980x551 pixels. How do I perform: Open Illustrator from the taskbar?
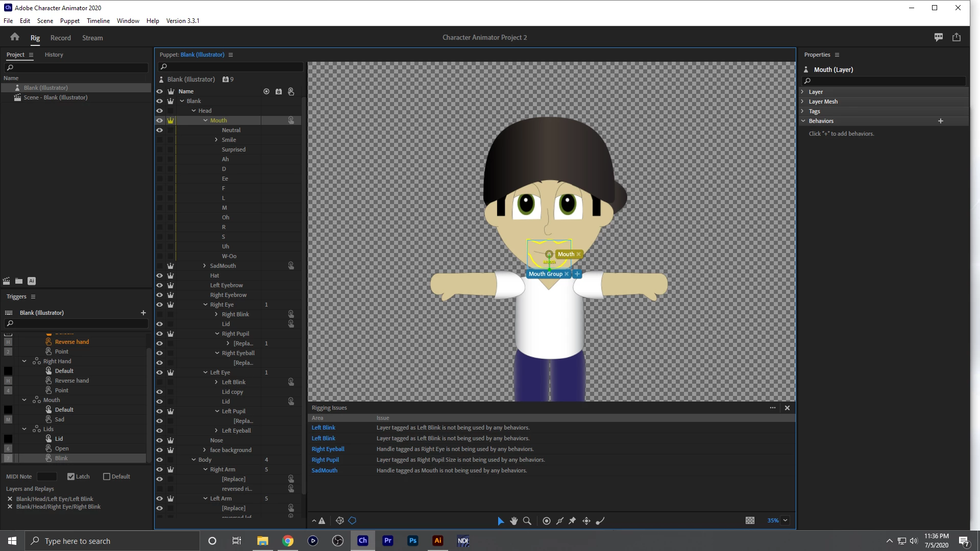point(437,541)
